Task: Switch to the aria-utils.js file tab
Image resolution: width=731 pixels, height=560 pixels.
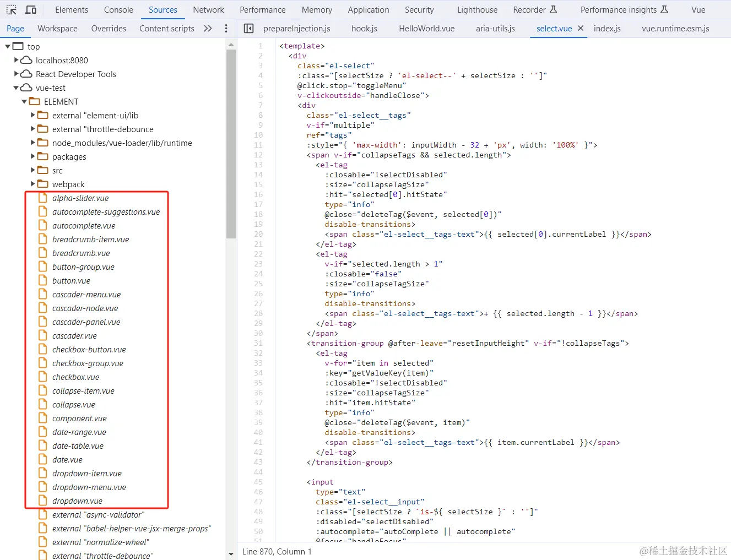Action: point(496,29)
